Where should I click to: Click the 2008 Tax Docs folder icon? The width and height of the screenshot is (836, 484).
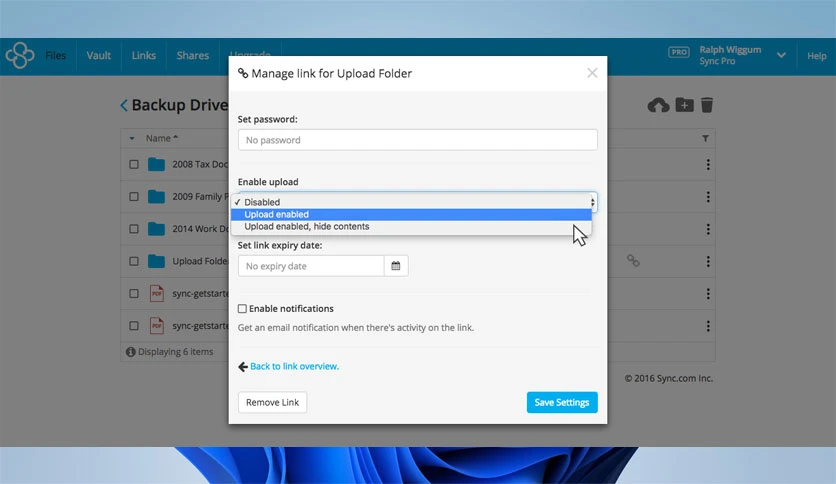(156, 164)
